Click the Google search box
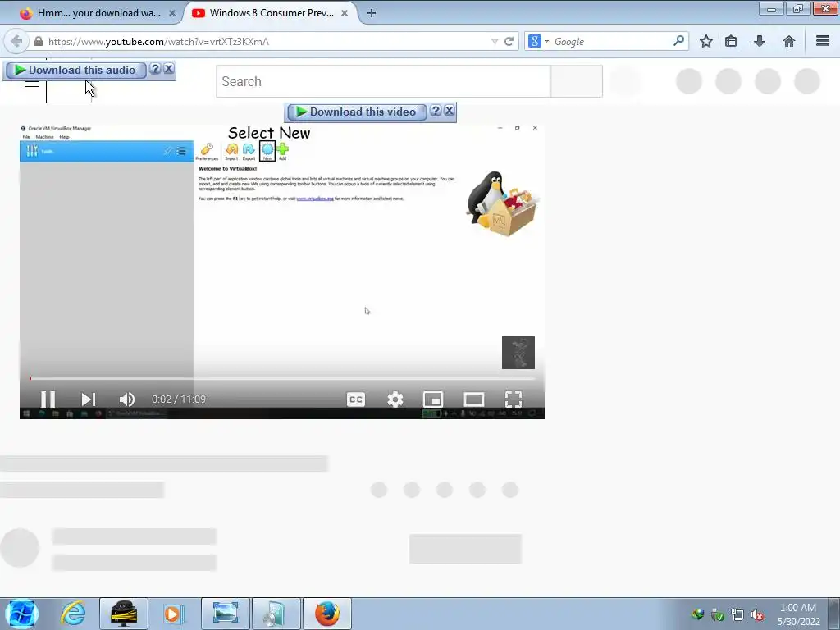Screen dimensions: 840x630 (610, 41)
